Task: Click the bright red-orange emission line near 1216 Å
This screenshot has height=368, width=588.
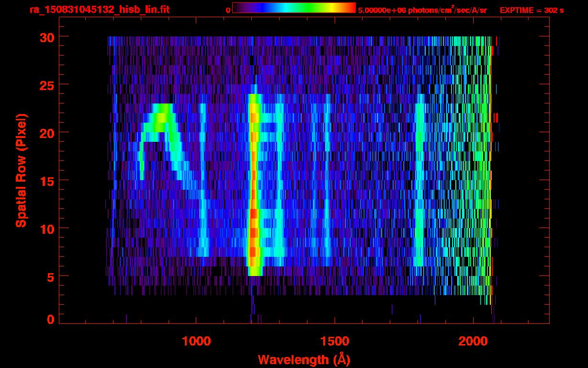Action: point(254,184)
